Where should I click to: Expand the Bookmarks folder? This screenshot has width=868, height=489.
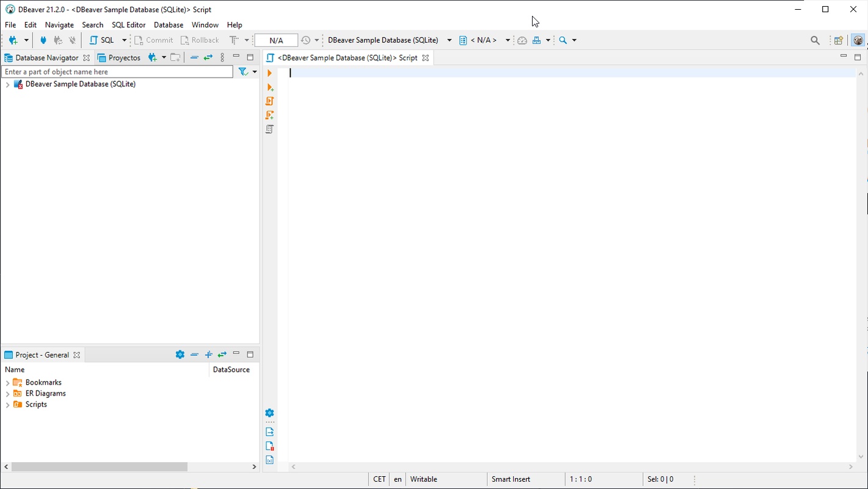(7, 383)
